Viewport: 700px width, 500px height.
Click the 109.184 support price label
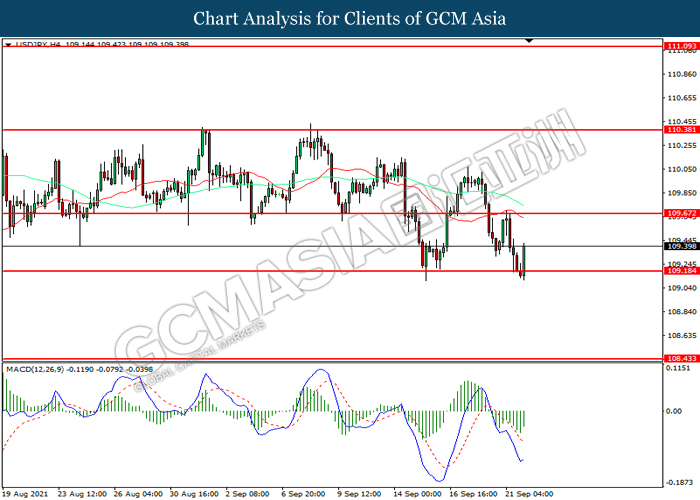click(682, 271)
